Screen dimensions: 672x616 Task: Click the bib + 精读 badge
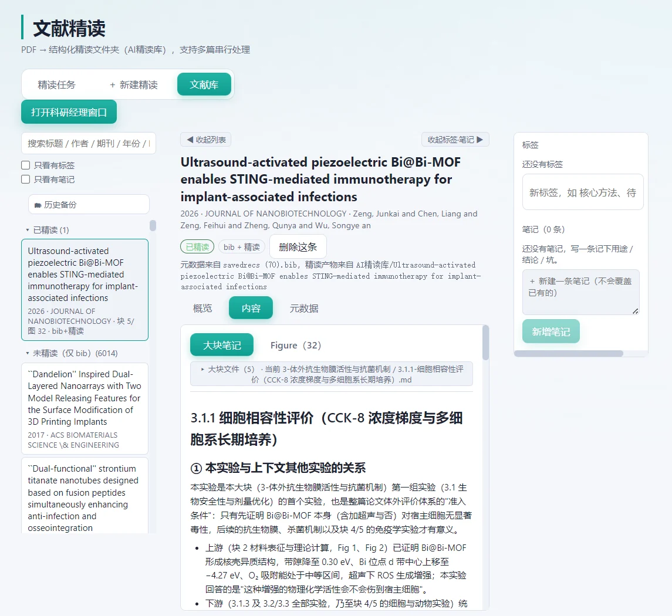pyautogui.click(x=242, y=247)
